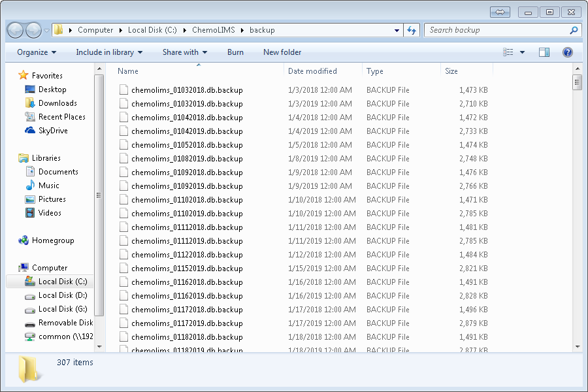Click the New folder button
588x392 pixels.
282,52
